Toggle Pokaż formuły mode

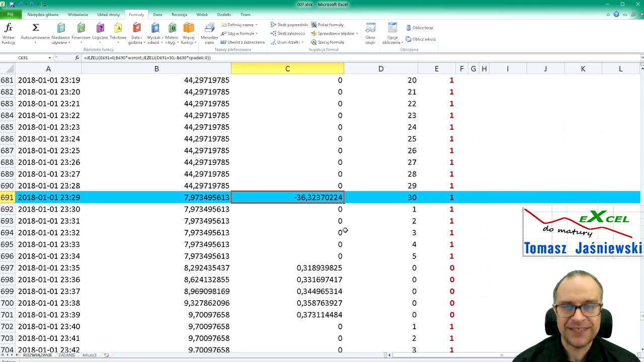[328, 25]
